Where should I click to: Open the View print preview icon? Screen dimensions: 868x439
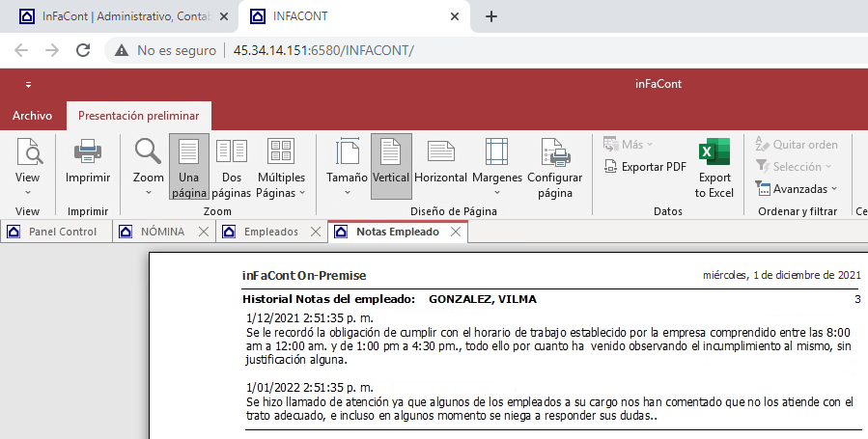pyautogui.click(x=29, y=151)
